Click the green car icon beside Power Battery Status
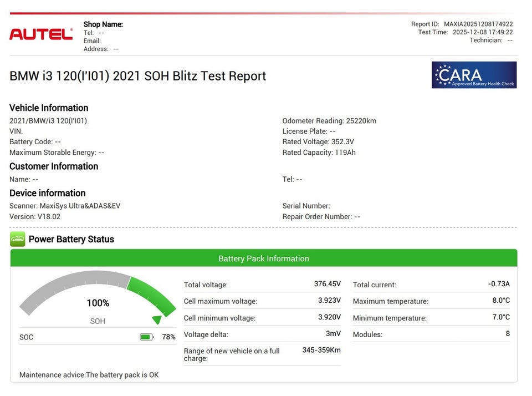The height and width of the screenshot is (396, 532). (x=18, y=240)
